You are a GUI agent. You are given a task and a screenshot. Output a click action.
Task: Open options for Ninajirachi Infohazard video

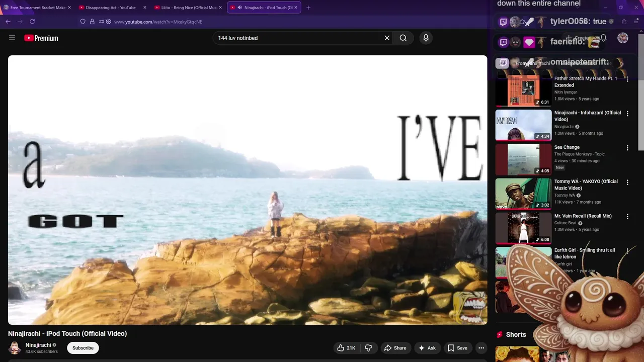[627, 114]
